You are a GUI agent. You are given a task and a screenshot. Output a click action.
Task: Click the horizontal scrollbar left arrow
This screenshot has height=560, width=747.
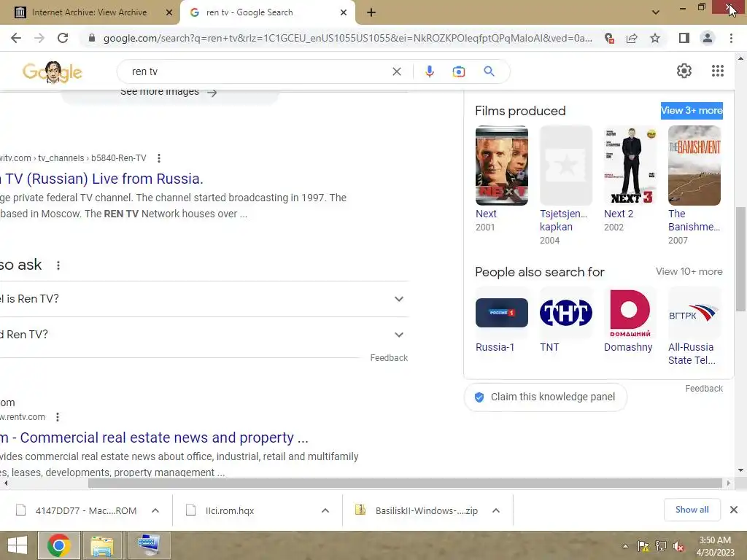tap(6, 483)
